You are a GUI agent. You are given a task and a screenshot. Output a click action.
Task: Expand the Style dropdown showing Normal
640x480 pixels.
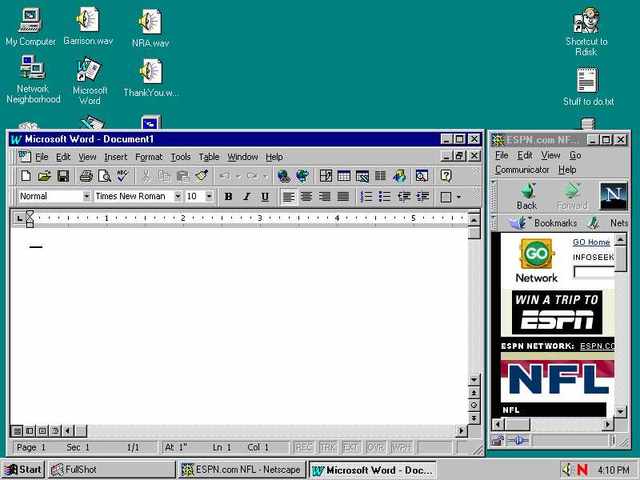click(87, 196)
